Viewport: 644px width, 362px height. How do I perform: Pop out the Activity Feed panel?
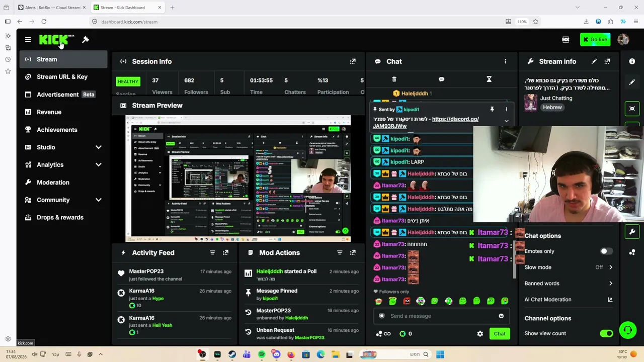tap(225, 253)
